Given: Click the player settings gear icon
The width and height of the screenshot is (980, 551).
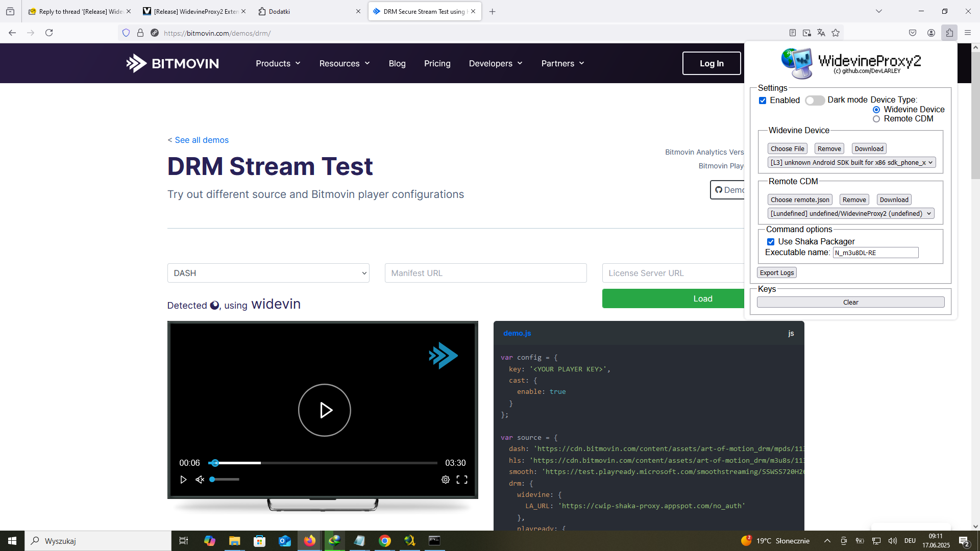Looking at the screenshot, I should (445, 480).
